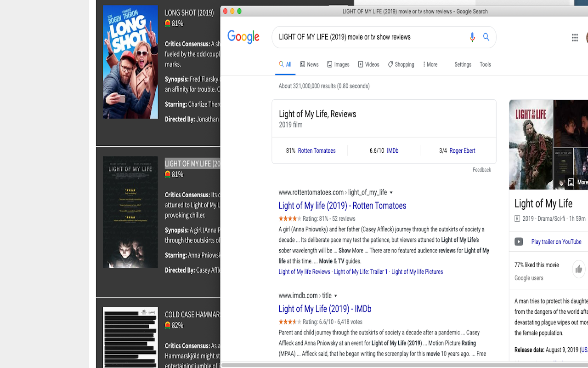Click the Light of My Life poster in the movie list

point(130,212)
